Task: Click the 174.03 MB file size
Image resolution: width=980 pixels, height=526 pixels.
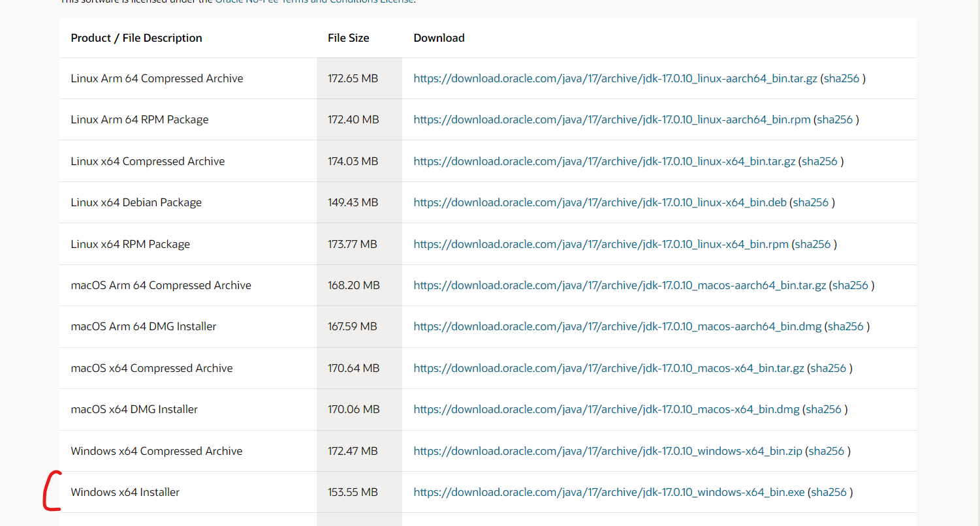Action: 353,161
